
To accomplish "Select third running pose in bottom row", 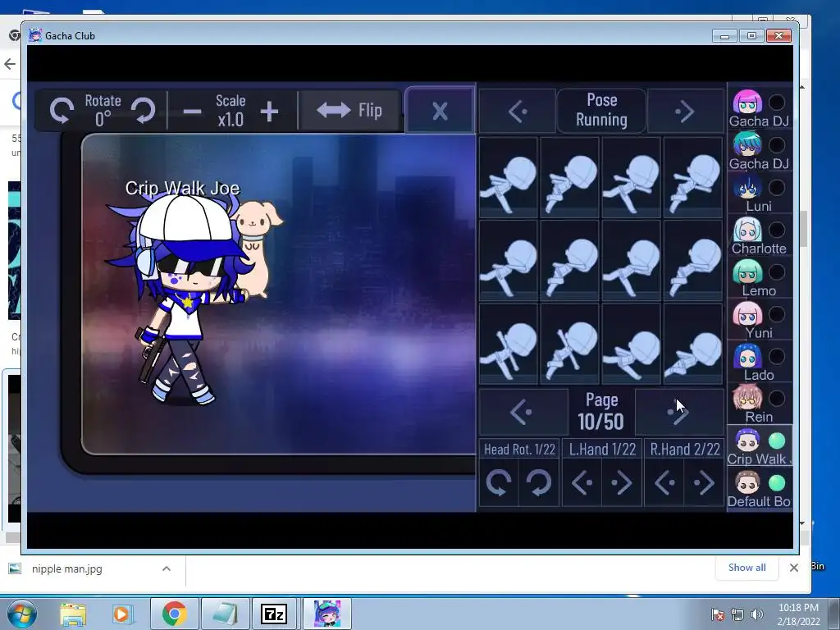I will pyautogui.click(x=631, y=345).
